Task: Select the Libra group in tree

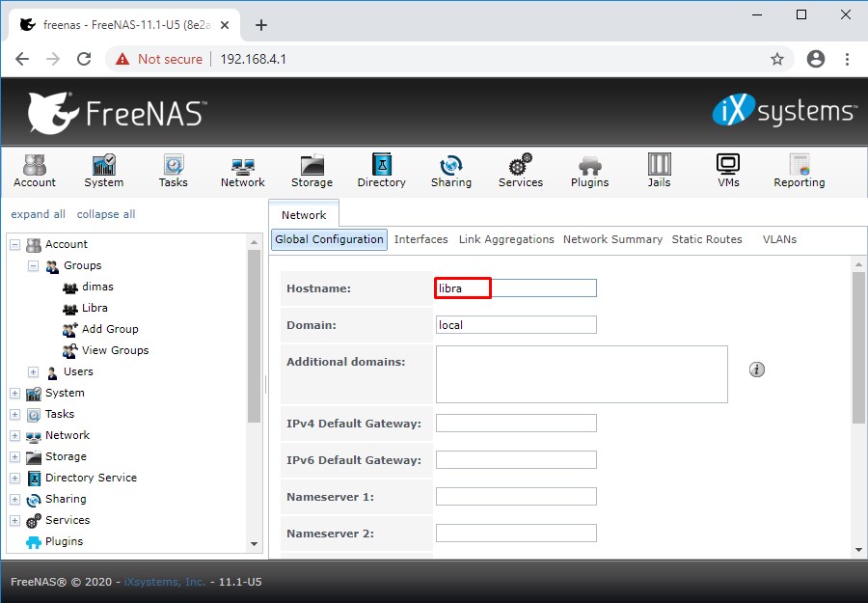Action: click(x=95, y=308)
